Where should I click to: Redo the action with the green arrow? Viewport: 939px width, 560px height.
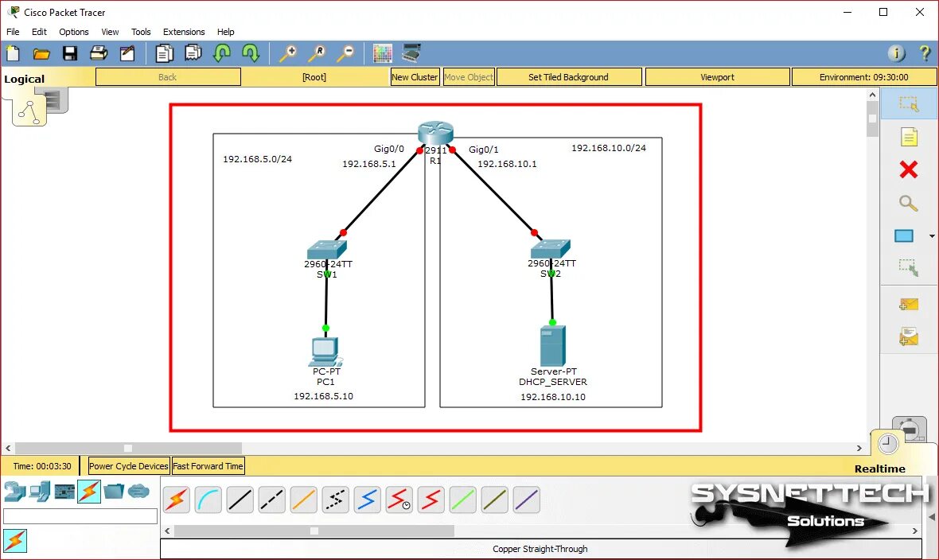click(251, 53)
